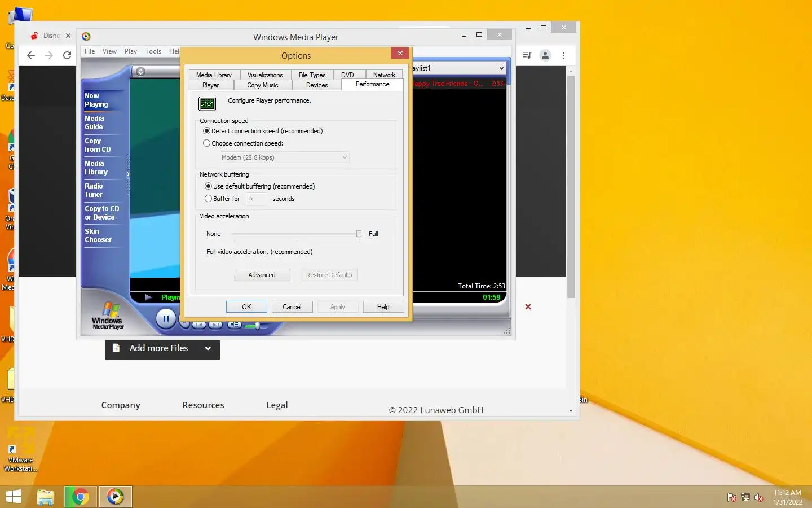Select the Happy Tree Friends playlist entry
The image size is (812, 508).
pos(458,84)
